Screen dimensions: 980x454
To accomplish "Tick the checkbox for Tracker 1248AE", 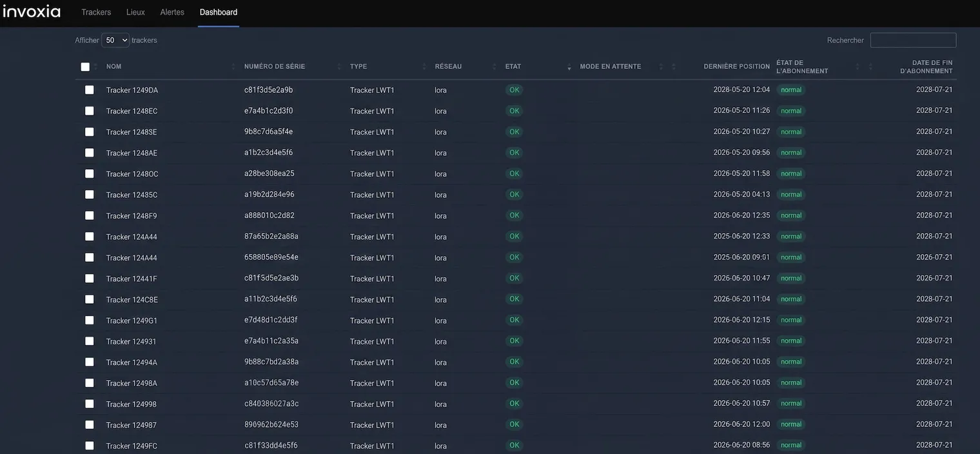I will click(x=90, y=153).
